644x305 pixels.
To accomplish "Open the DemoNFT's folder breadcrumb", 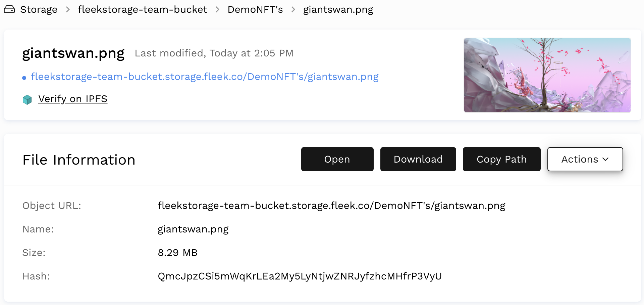I will (255, 9).
